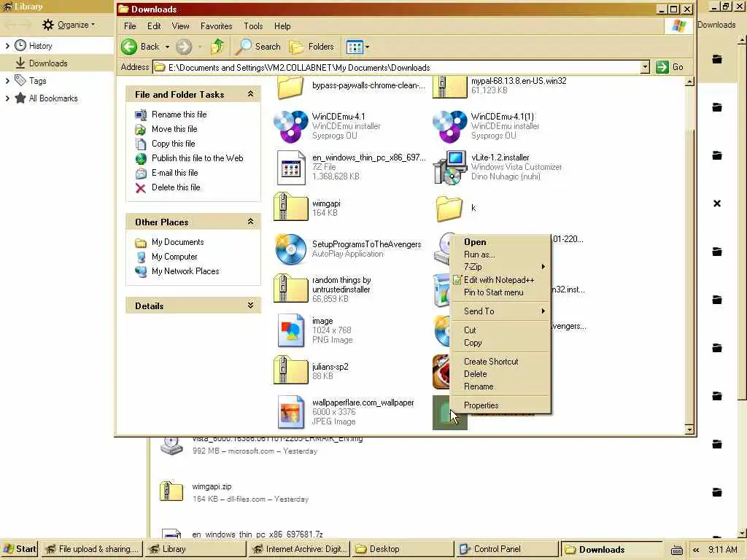The image size is (747, 560).
Task: Expand the address bar dropdown
Action: click(x=645, y=67)
